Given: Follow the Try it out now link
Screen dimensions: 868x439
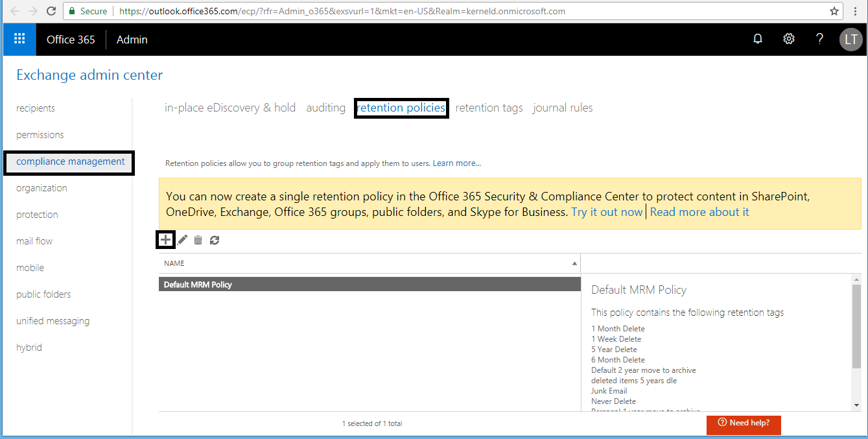Looking at the screenshot, I should [x=607, y=212].
